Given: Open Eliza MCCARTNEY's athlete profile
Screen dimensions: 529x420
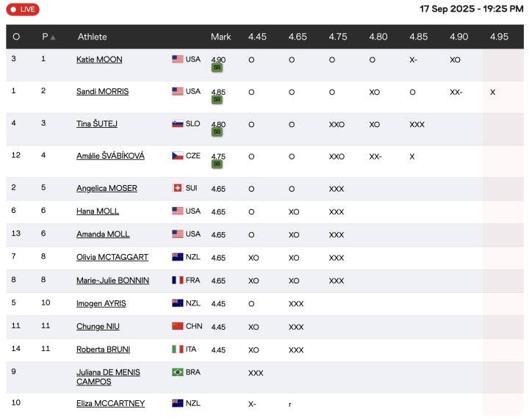Looking at the screenshot, I should tap(110, 404).
